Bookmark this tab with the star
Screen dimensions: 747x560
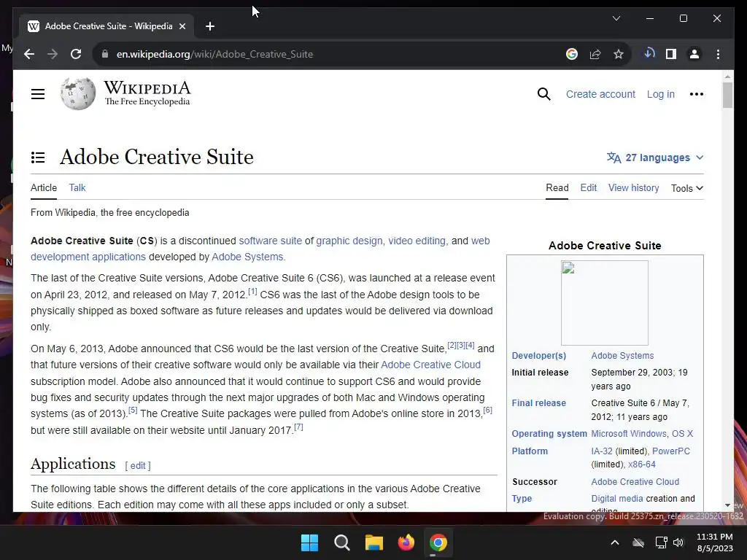[619, 54]
